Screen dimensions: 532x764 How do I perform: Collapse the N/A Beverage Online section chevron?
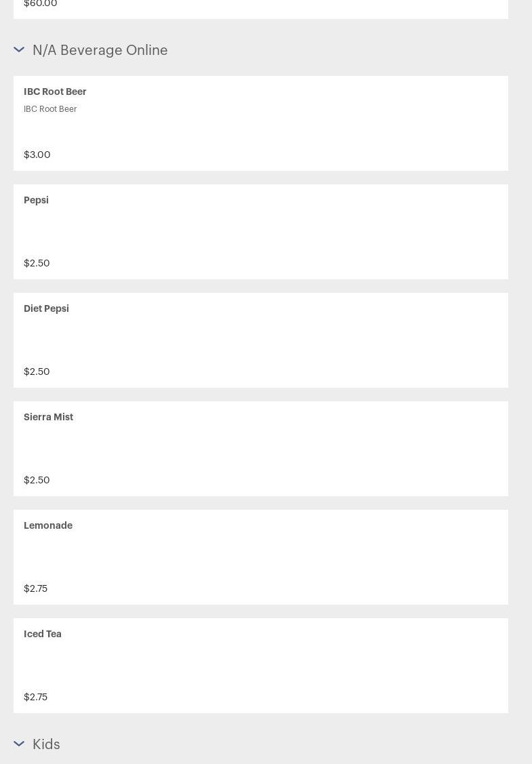(19, 49)
